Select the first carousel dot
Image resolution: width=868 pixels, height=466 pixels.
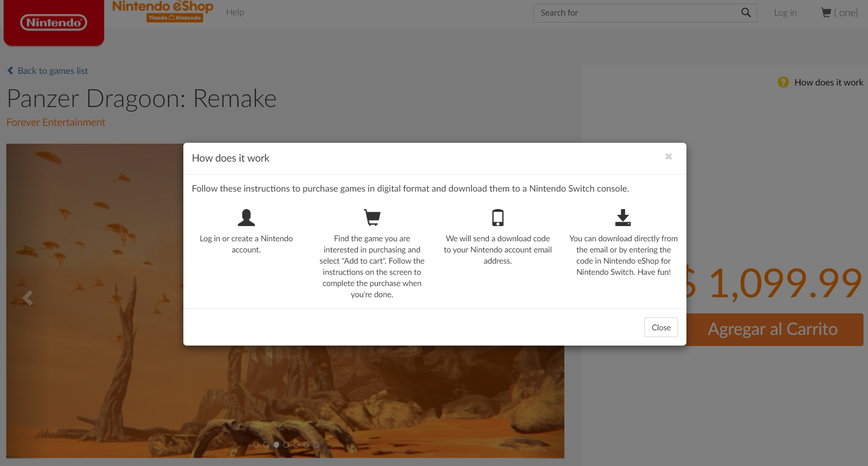(x=256, y=445)
